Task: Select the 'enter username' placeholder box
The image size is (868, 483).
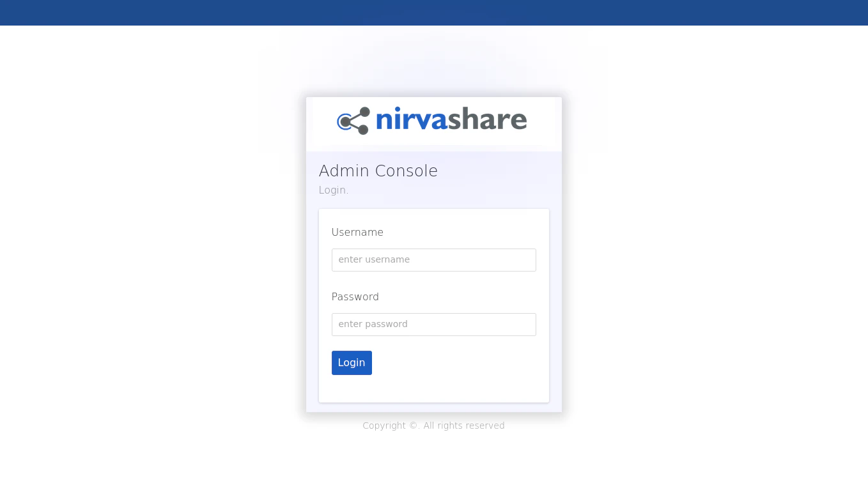Action: 433,259
